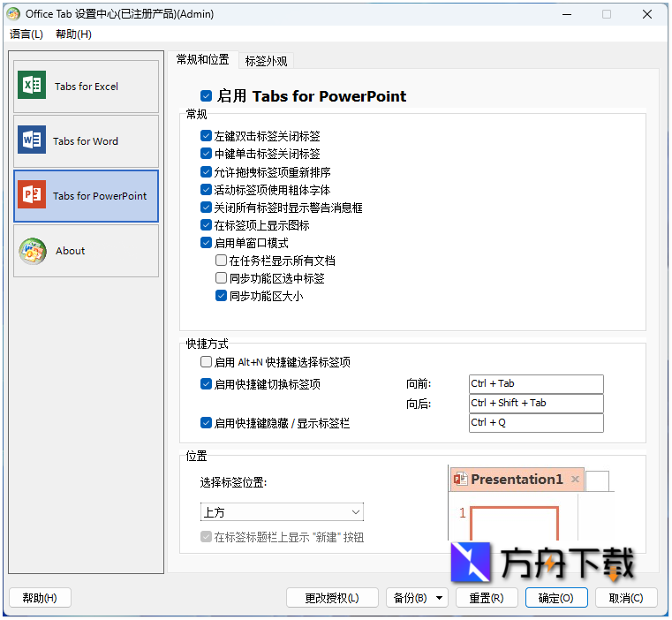Screen dimensions: 672x620
Task: Toggle 启用快捷键隐藏/显示标签栏 checkbox
Action: tap(206, 423)
